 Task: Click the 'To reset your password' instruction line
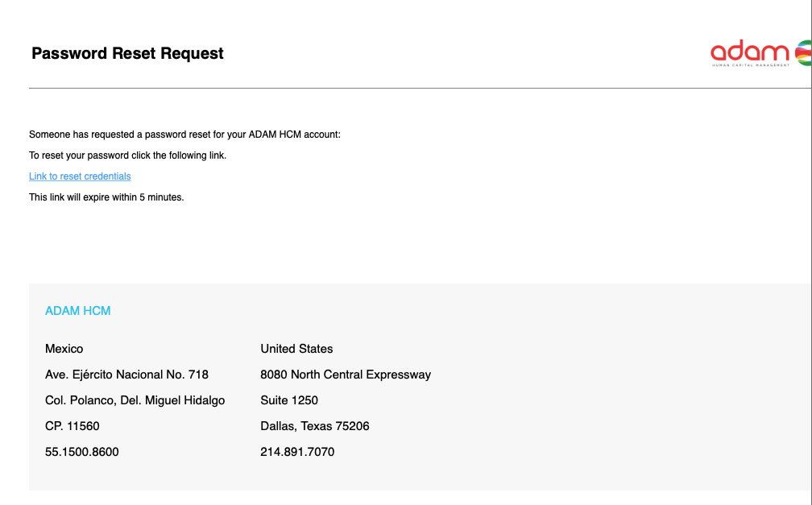pyautogui.click(x=128, y=155)
